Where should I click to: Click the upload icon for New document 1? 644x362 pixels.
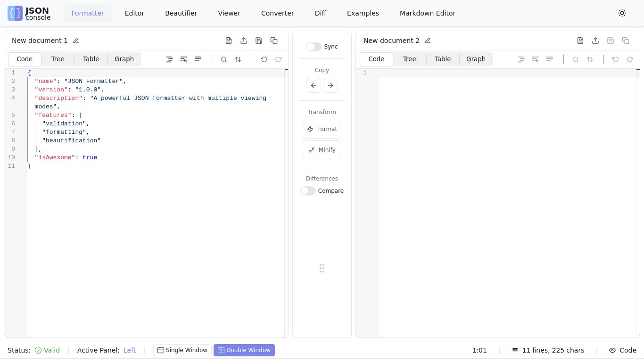(244, 41)
